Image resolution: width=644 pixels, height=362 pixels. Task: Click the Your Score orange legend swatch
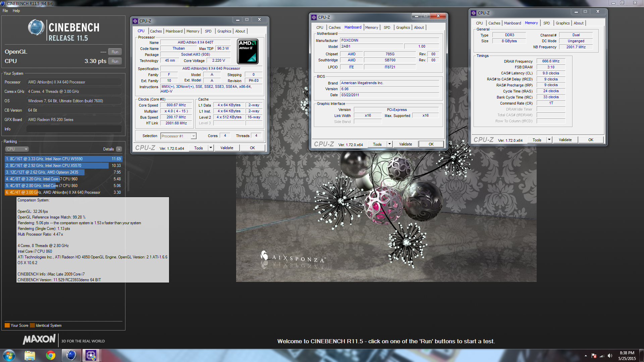(x=7, y=325)
